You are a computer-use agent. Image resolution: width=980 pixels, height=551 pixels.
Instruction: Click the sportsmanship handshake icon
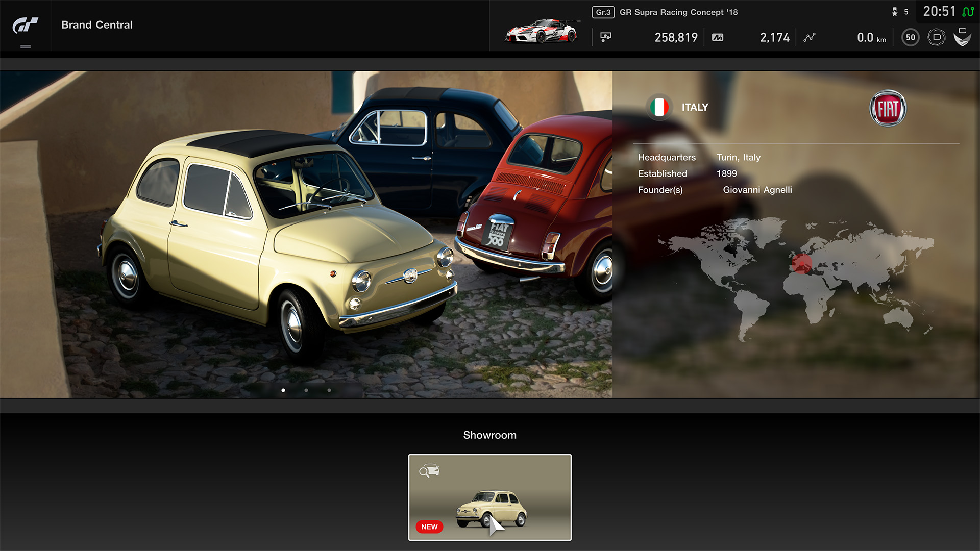point(962,37)
